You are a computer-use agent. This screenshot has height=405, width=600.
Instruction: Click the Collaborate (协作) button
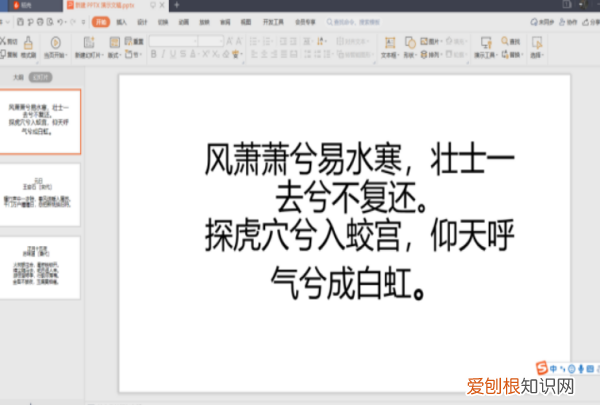(x=568, y=22)
